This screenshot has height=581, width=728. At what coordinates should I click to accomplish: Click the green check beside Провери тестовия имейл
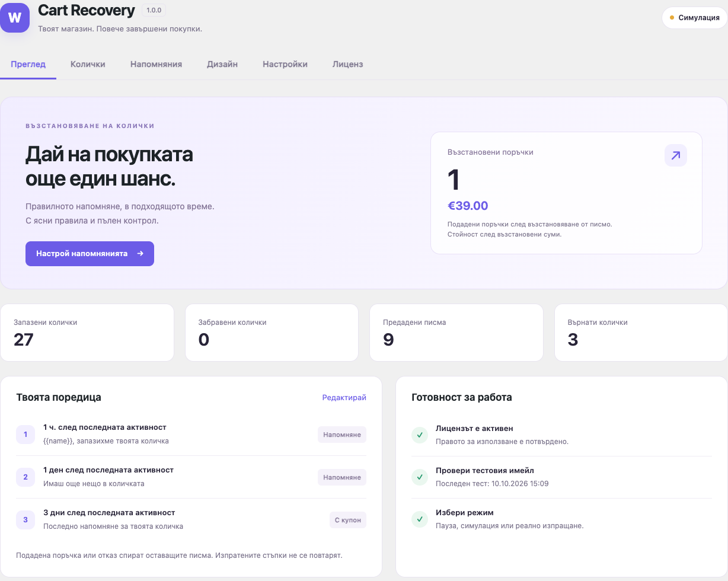(420, 477)
